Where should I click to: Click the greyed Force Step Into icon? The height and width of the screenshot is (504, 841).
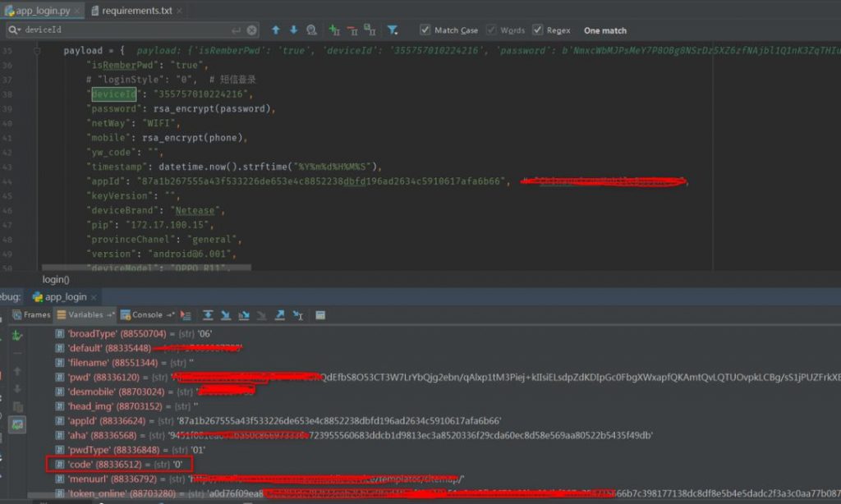(x=262, y=315)
